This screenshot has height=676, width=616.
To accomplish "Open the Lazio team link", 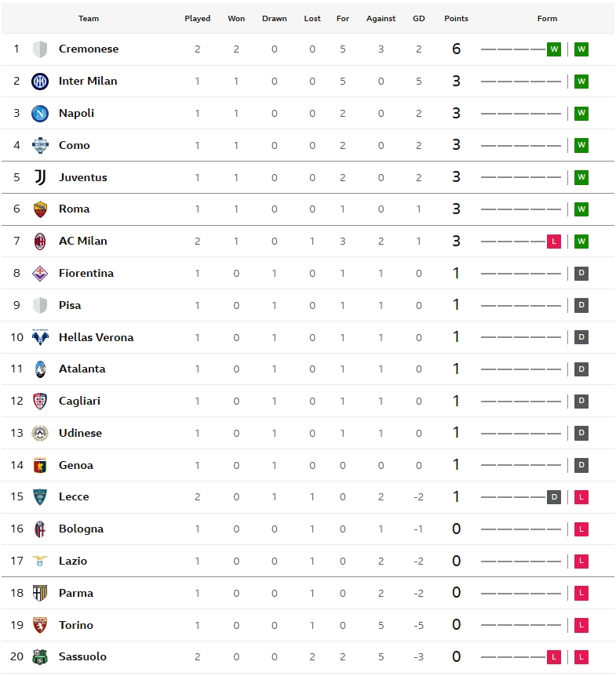I will (x=73, y=561).
